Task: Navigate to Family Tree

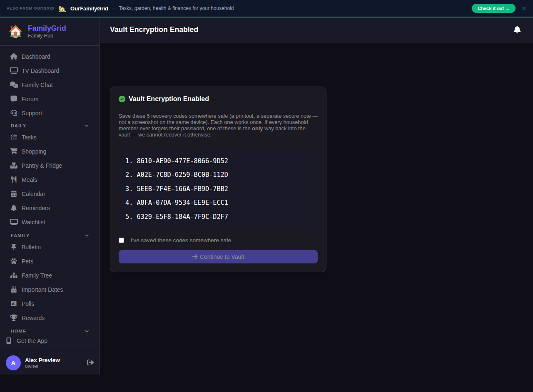Action: [50, 275]
